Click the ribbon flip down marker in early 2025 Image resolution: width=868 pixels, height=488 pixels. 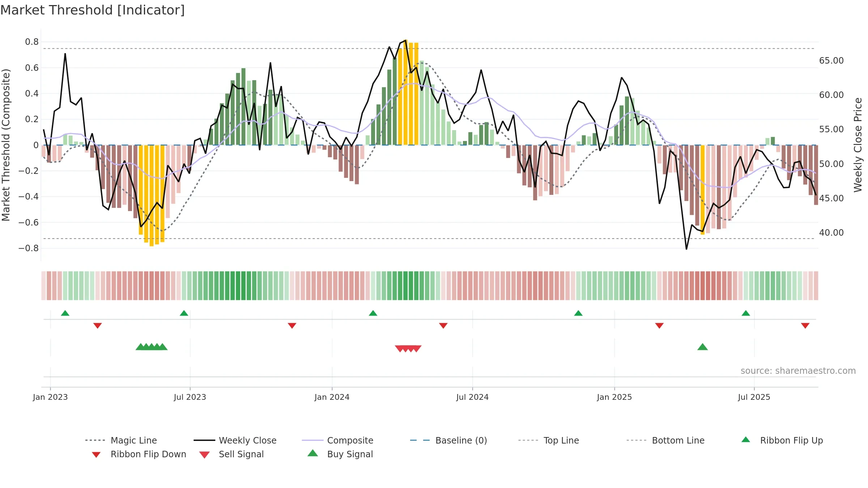coord(659,326)
